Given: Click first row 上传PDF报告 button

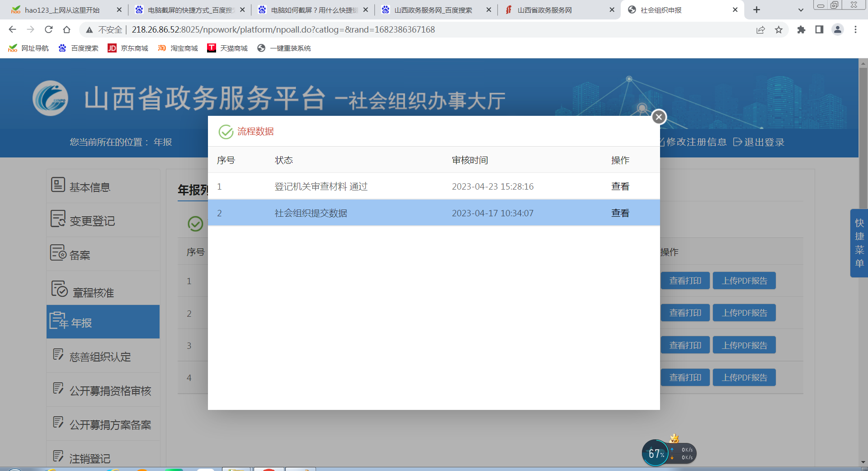Looking at the screenshot, I should (744, 281).
